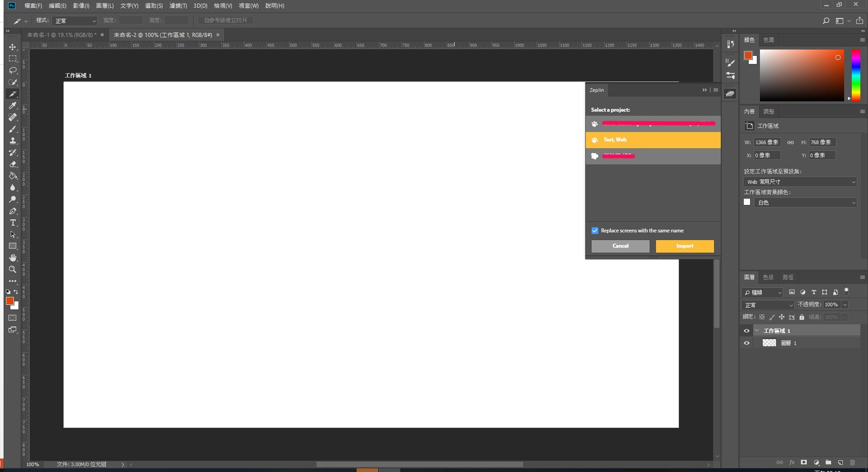Select the Test, Web project
The image size is (868, 472).
[653, 140]
